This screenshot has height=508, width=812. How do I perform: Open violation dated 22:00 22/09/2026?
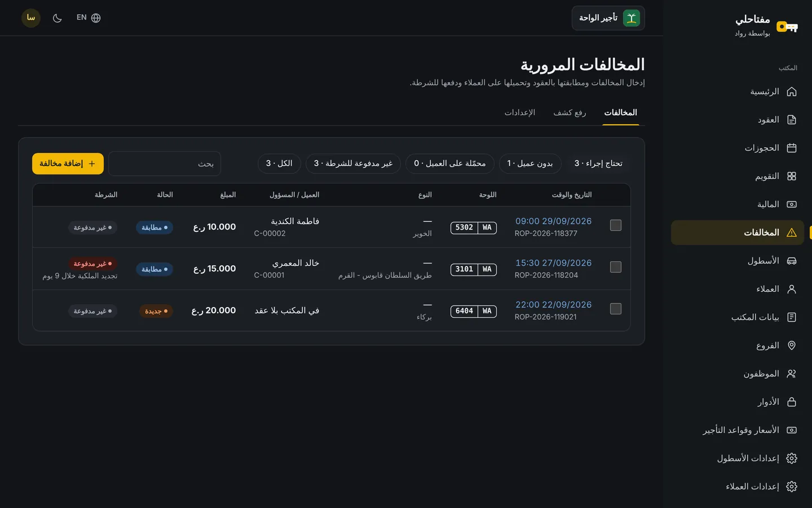point(553,305)
